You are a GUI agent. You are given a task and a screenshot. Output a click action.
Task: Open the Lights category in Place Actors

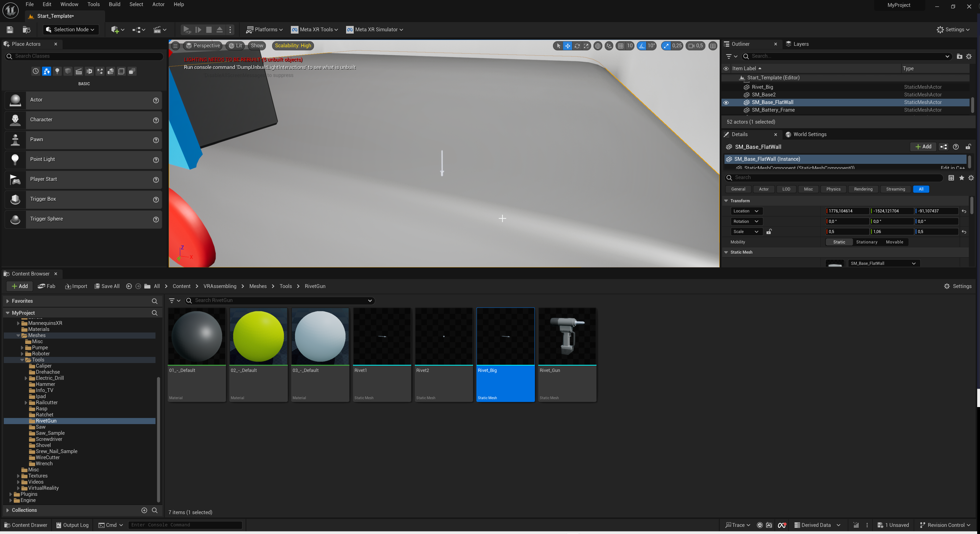coord(57,71)
